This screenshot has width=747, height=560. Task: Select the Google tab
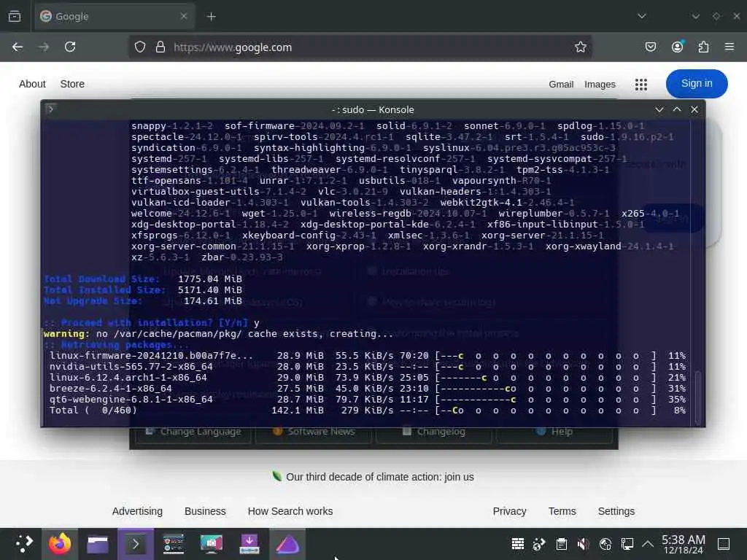click(115, 17)
